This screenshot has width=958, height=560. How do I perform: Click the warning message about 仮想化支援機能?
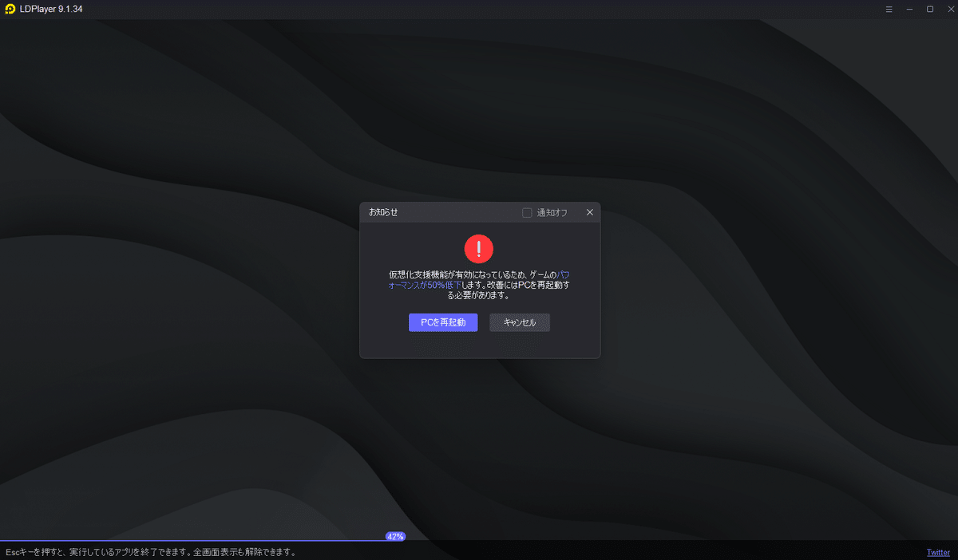(x=479, y=284)
